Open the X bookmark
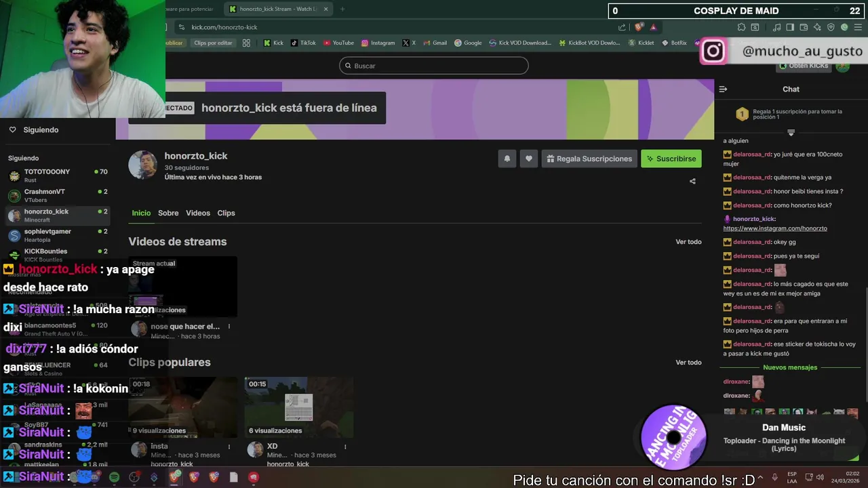 [409, 43]
